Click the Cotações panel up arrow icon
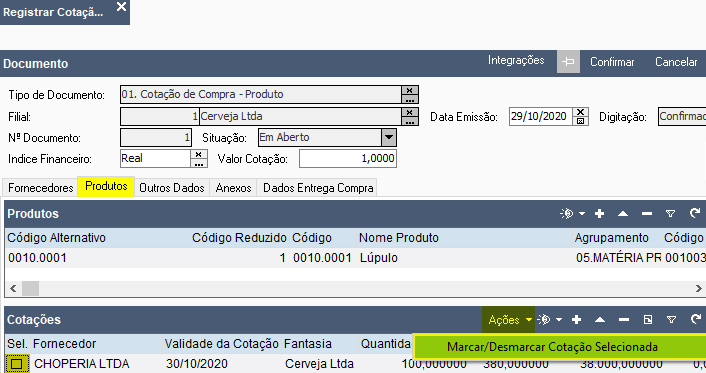Screen dimensions: 706x373 tap(600, 320)
